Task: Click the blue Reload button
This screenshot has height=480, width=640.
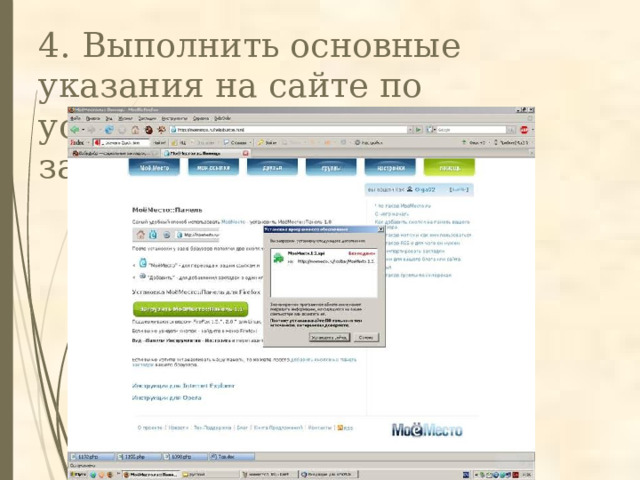Action: [x=109, y=130]
